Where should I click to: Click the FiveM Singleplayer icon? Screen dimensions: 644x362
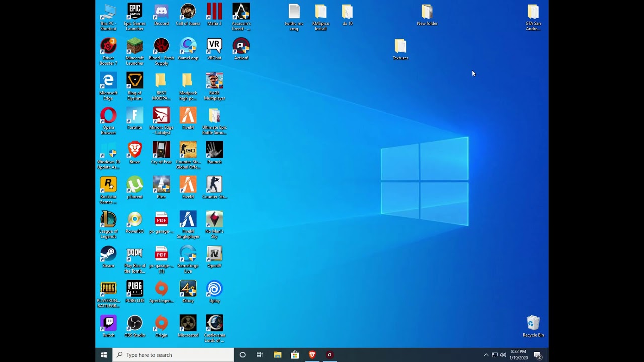(x=188, y=225)
